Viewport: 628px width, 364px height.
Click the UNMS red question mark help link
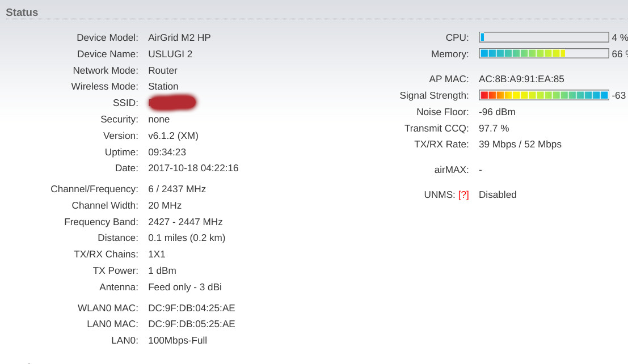coord(463,194)
